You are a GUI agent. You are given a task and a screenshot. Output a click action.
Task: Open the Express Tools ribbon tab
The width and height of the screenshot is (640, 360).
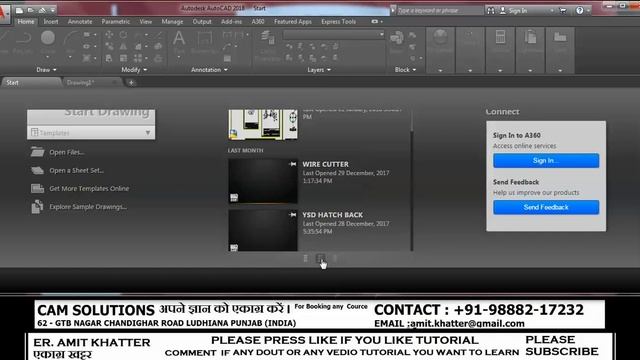click(338, 22)
